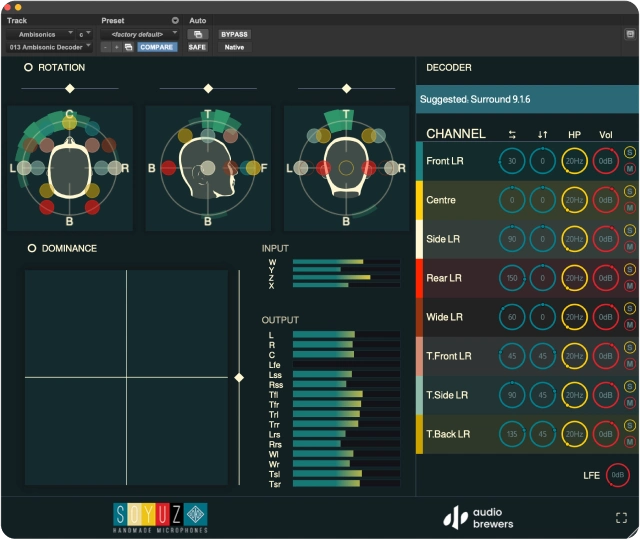
Task: Click the copy preset settings icon
Action: pos(128,47)
